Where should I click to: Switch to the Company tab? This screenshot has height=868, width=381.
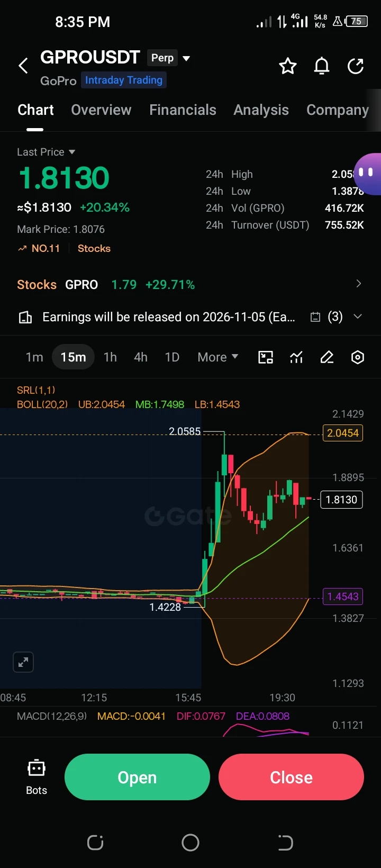click(338, 110)
